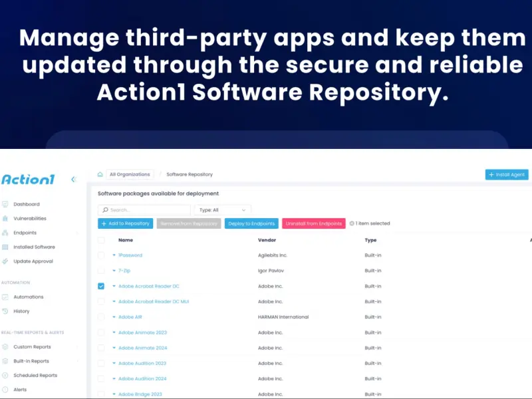Sort by the Name column header

coord(126,240)
